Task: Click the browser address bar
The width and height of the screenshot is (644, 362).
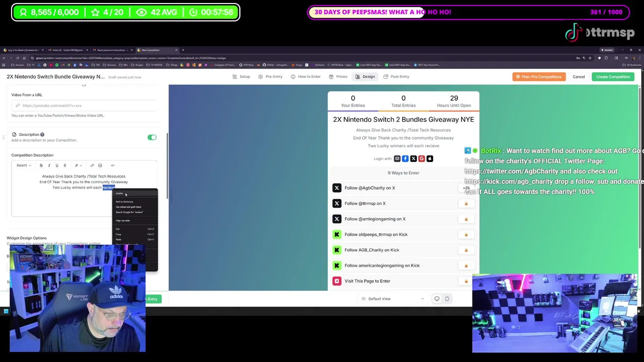Action: [x=302, y=58]
